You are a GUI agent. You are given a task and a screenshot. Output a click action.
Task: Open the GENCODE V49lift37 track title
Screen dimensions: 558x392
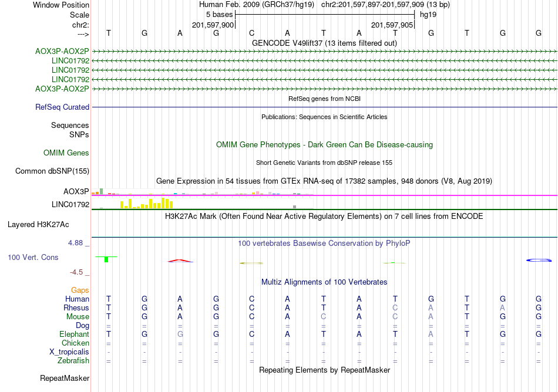pyautogui.click(x=324, y=43)
